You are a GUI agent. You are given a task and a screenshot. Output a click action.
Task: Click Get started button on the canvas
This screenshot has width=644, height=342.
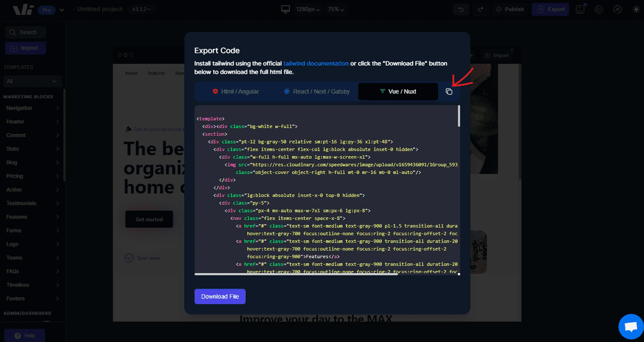149,220
